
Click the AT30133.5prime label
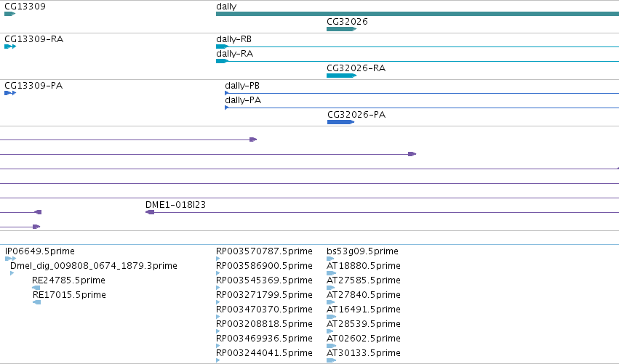[364, 353]
